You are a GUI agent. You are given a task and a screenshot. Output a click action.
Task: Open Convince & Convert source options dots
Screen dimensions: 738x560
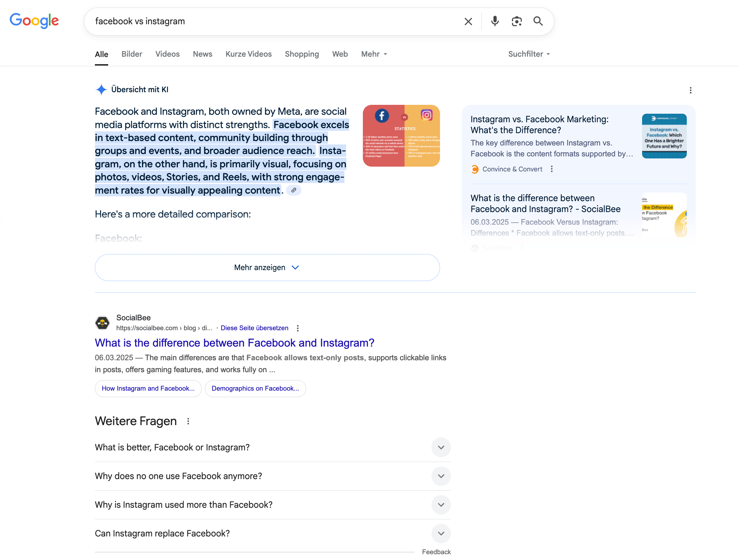pos(552,169)
